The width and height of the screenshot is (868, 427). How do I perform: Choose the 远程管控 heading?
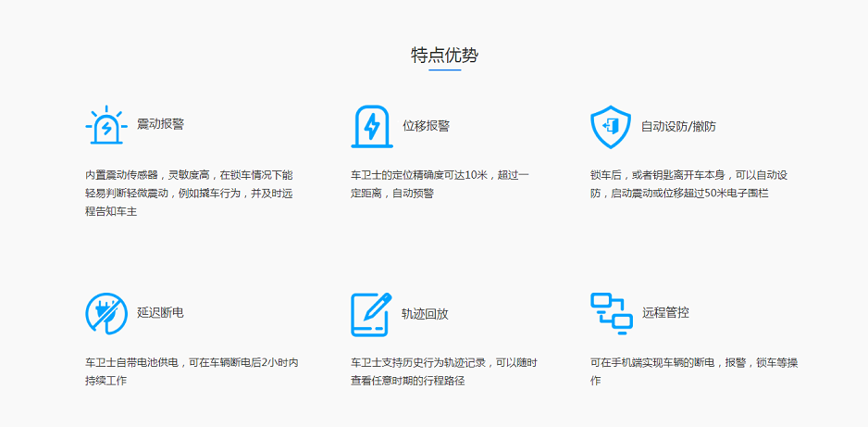click(665, 313)
